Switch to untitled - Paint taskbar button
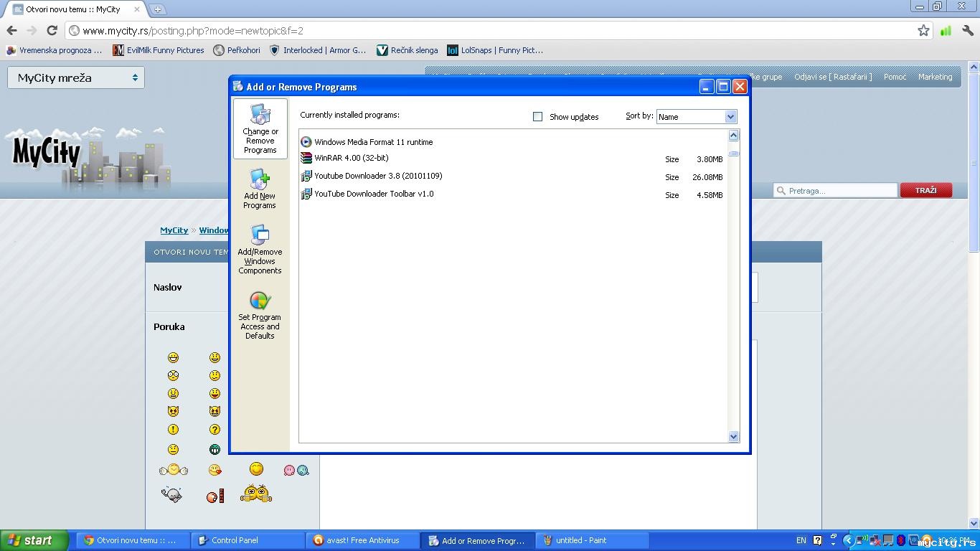980x551 pixels. coord(593,540)
